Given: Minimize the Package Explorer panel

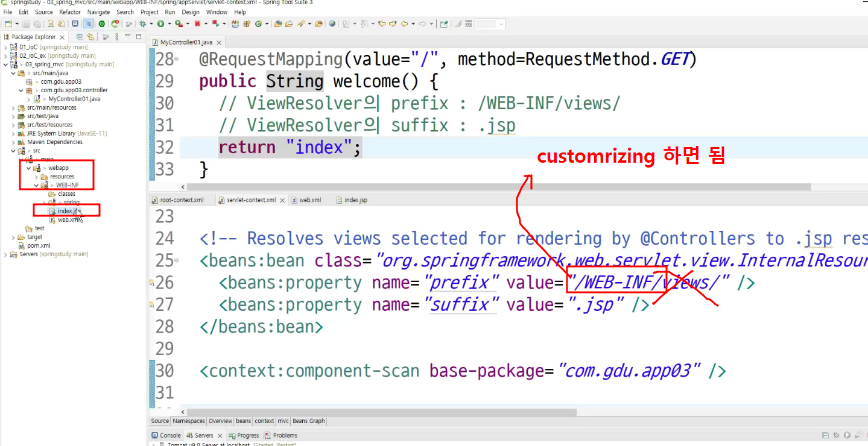Looking at the screenshot, I should 127,36.
